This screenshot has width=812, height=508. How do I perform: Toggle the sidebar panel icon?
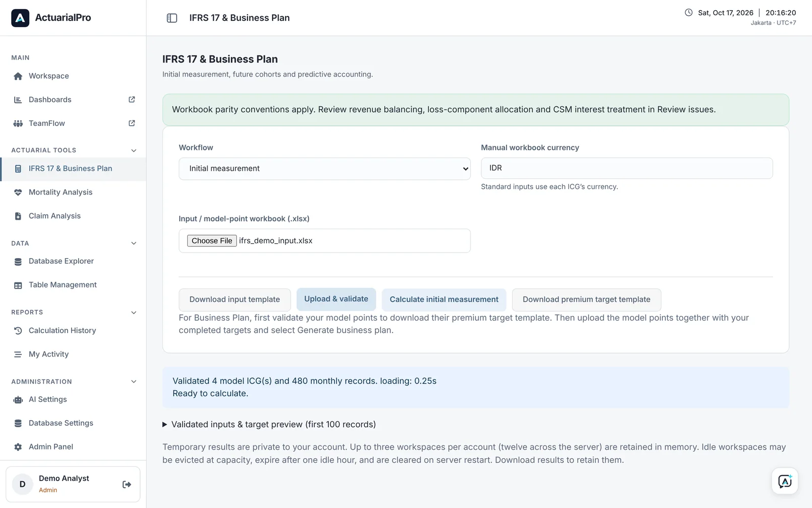pos(172,18)
